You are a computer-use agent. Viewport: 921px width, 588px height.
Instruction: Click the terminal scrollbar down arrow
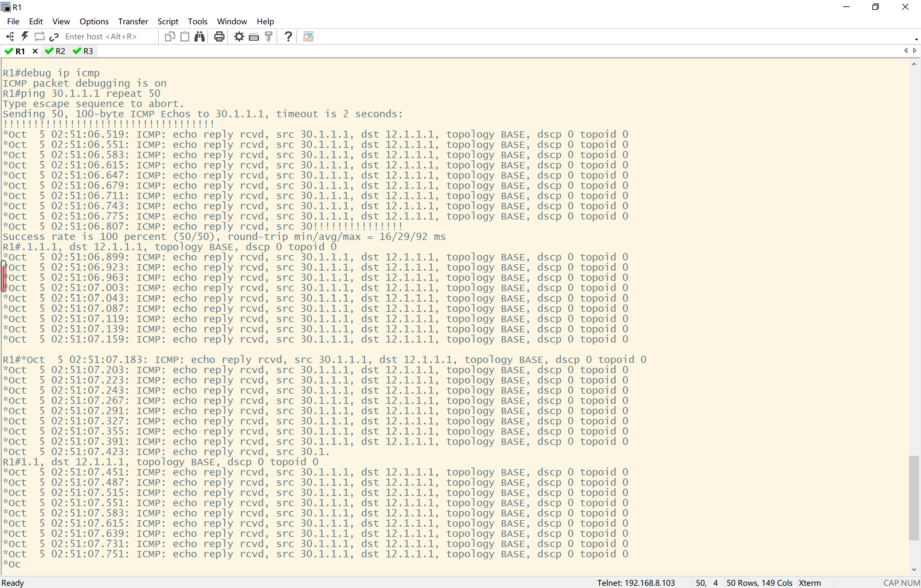(914, 569)
